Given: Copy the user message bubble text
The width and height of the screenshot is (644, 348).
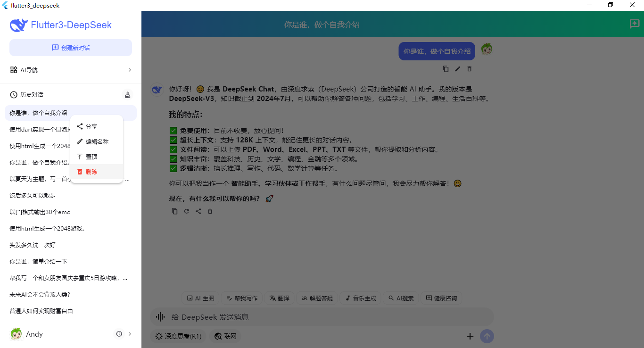Looking at the screenshot, I should pos(446,69).
